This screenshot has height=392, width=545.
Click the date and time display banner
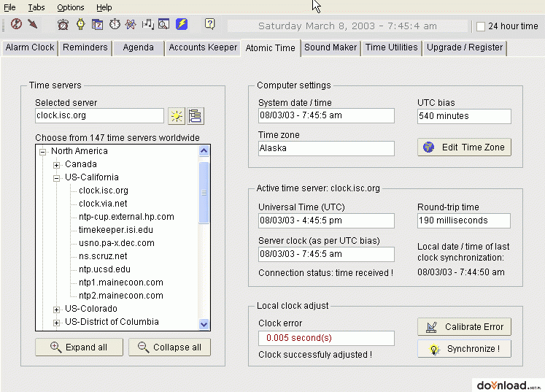pyautogui.click(x=347, y=26)
